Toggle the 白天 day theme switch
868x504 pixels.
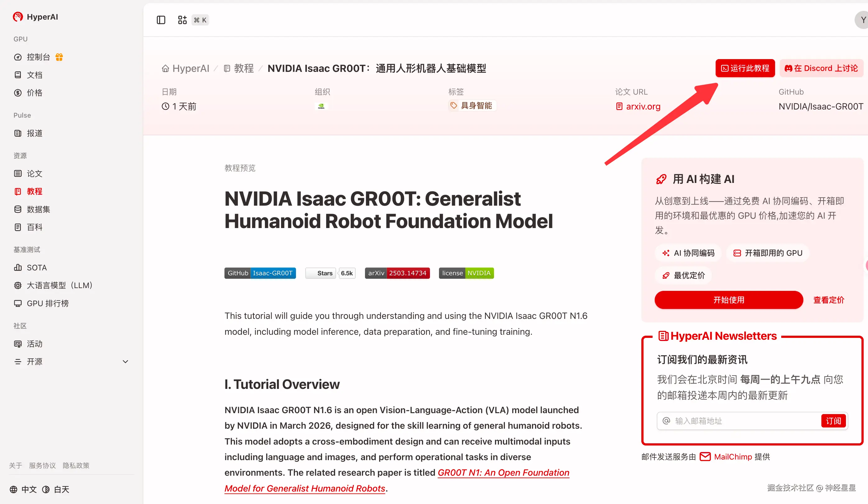tap(56, 489)
